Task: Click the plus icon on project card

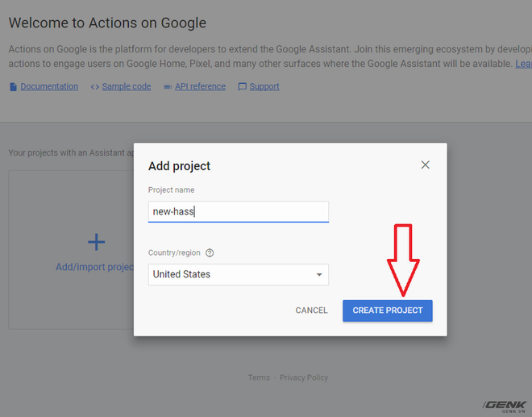Action: [97, 242]
